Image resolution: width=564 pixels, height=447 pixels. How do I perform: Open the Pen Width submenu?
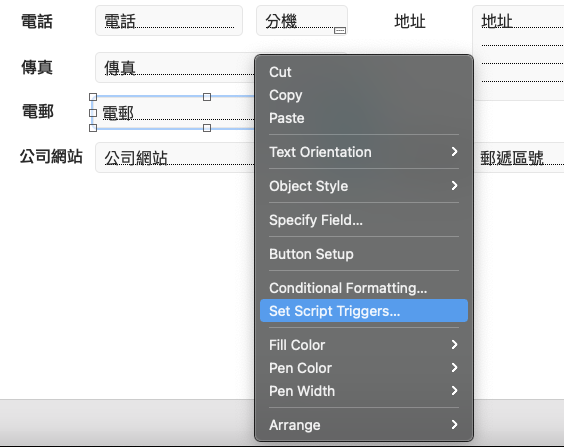point(364,391)
